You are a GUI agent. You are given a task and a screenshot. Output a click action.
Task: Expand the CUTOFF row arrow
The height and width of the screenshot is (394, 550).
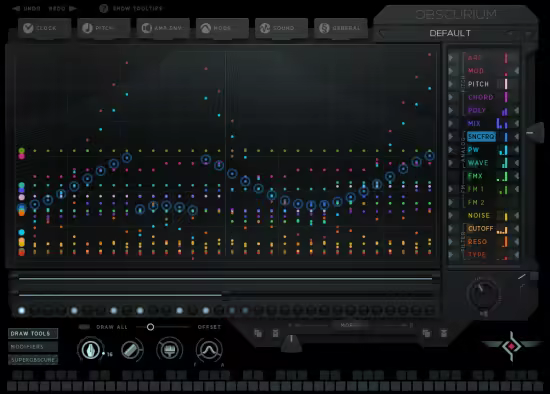click(451, 229)
